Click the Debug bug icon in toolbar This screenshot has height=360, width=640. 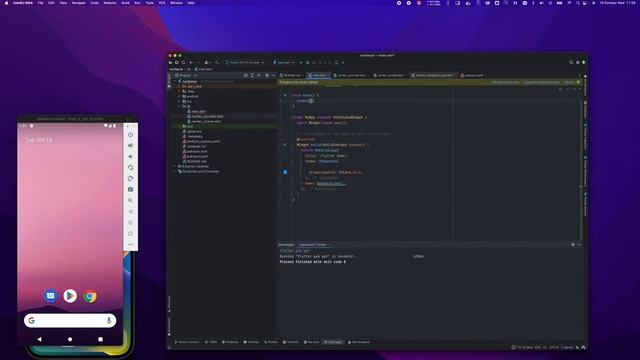(308, 62)
